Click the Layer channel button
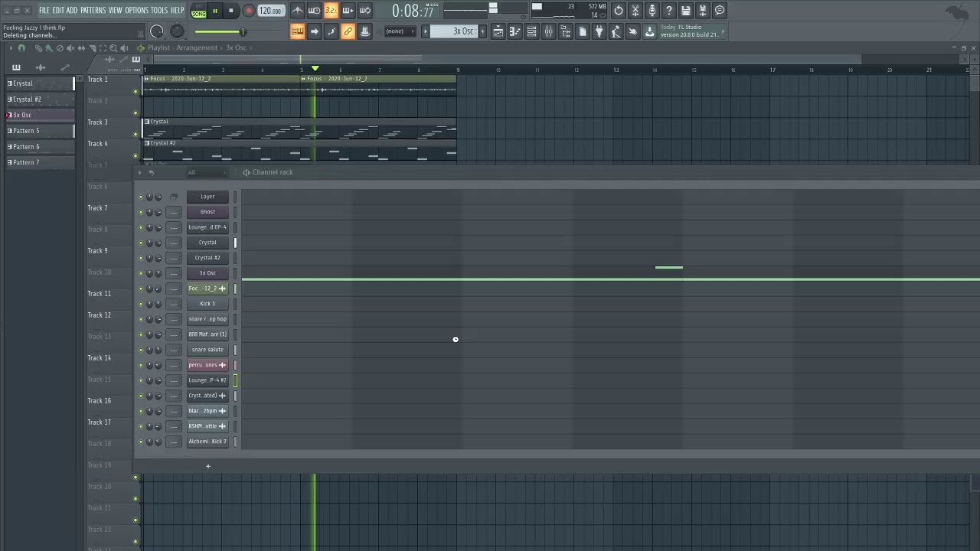 207,197
